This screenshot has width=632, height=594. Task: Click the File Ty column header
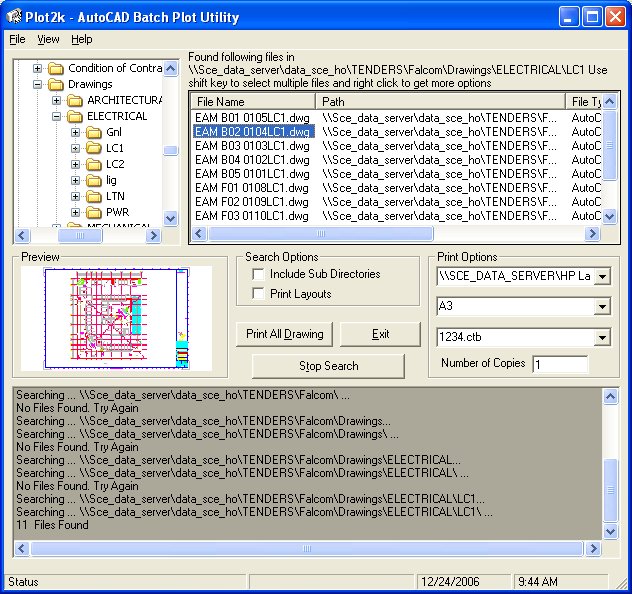[x=584, y=102]
